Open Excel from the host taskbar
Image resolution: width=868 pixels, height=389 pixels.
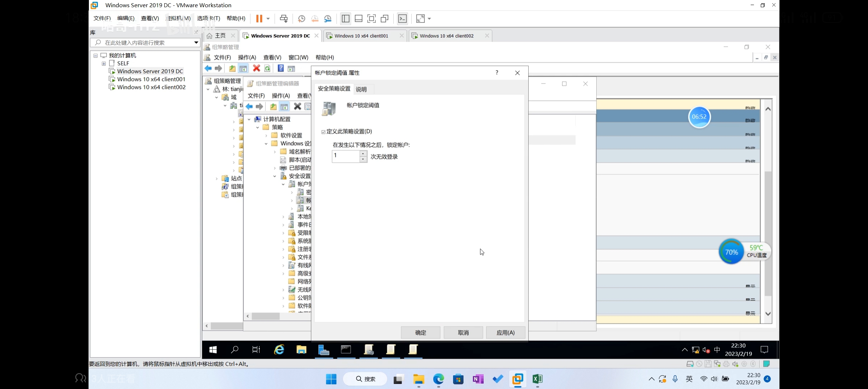pyautogui.click(x=537, y=379)
